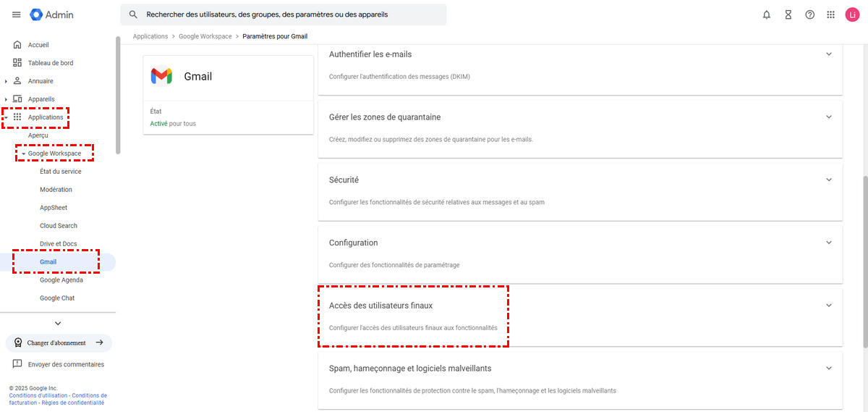Open the help question mark icon
Viewport: 868px width, 412px height.
(810, 14)
